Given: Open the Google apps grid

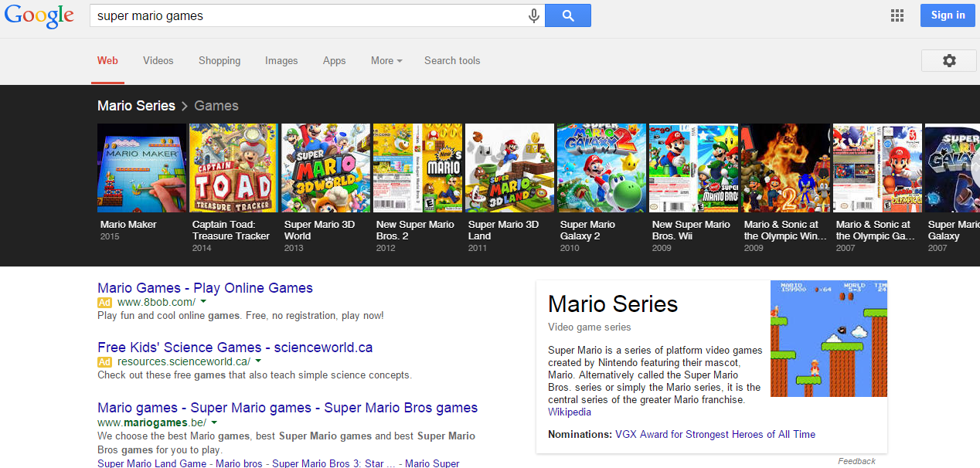Looking at the screenshot, I should [x=897, y=15].
